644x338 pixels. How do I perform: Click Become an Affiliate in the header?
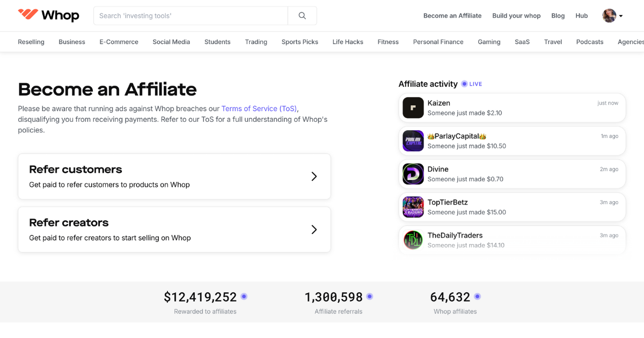coord(452,16)
